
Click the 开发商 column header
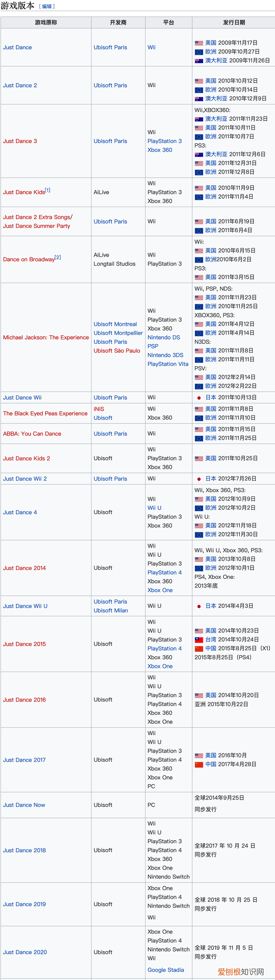(x=118, y=22)
